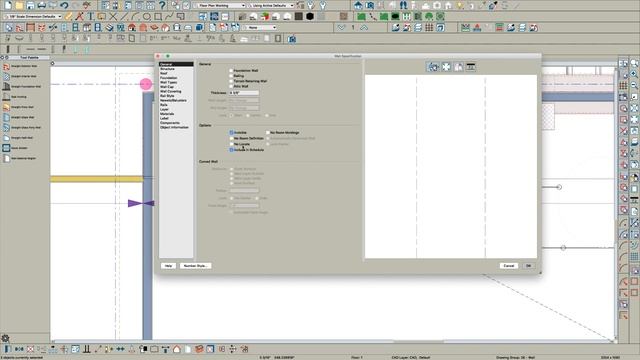This screenshot has width=640, height=360.
Task: Select Straight Foundation Wall in the Tool Palette
Action: [x=22, y=87]
